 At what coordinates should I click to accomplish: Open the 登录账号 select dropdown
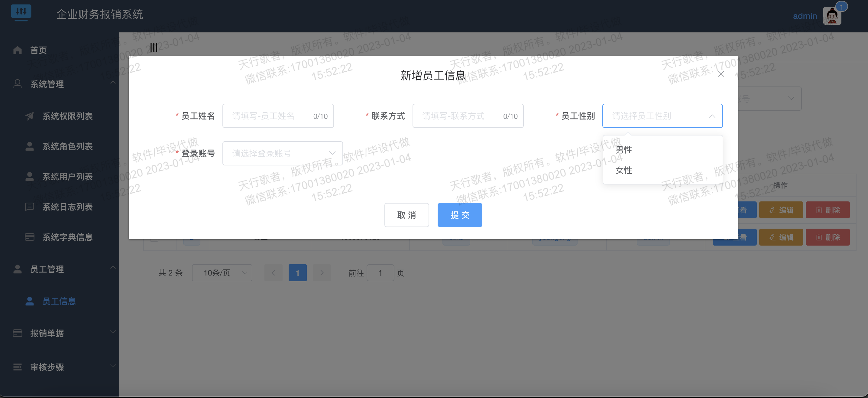pos(282,153)
